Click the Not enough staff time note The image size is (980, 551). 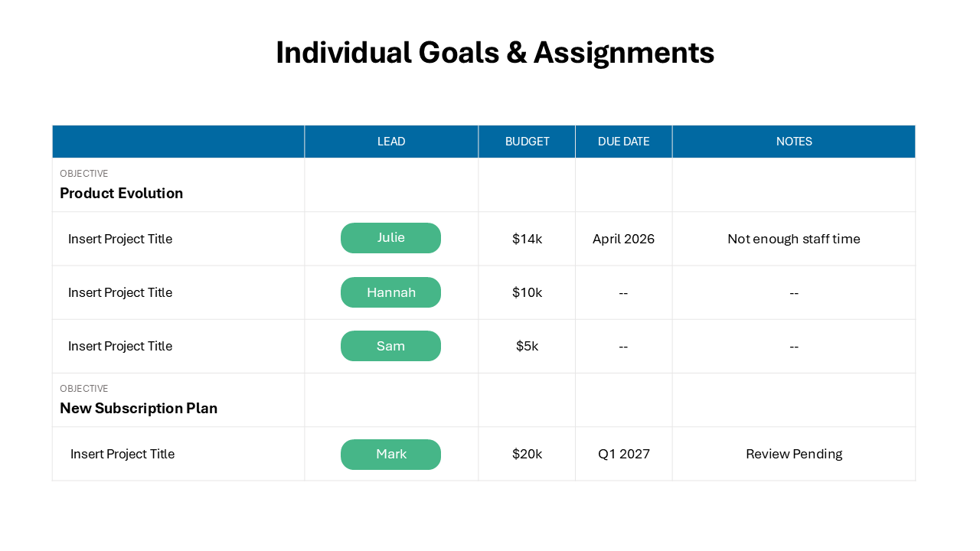[x=794, y=239]
